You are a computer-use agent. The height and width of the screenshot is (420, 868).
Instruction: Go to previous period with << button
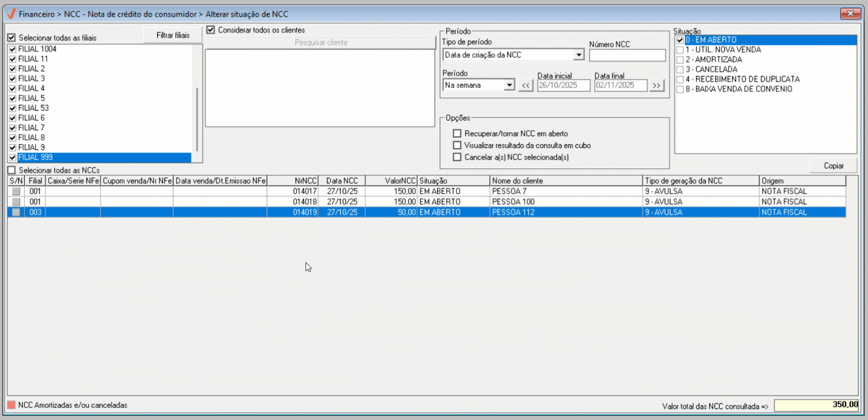tap(525, 85)
